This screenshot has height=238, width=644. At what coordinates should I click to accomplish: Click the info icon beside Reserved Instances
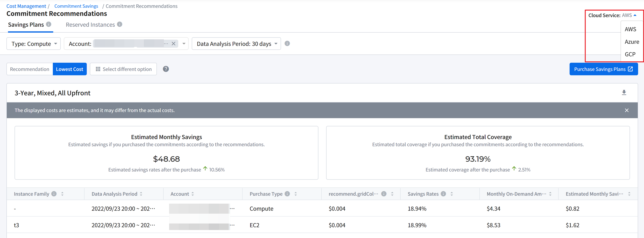point(120,24)
